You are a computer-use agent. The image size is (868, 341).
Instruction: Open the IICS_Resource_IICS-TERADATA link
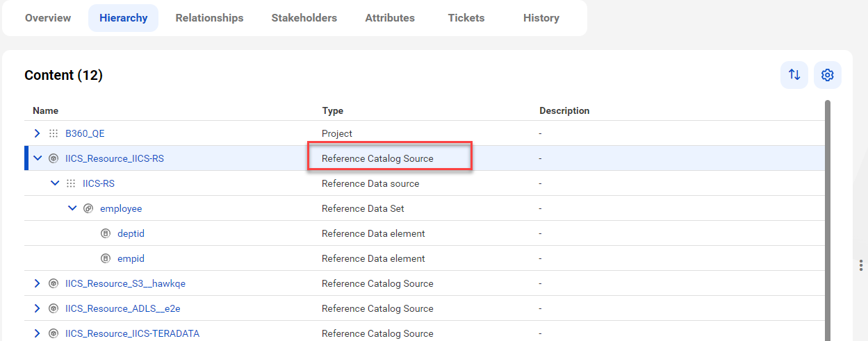tap(132, 333)
